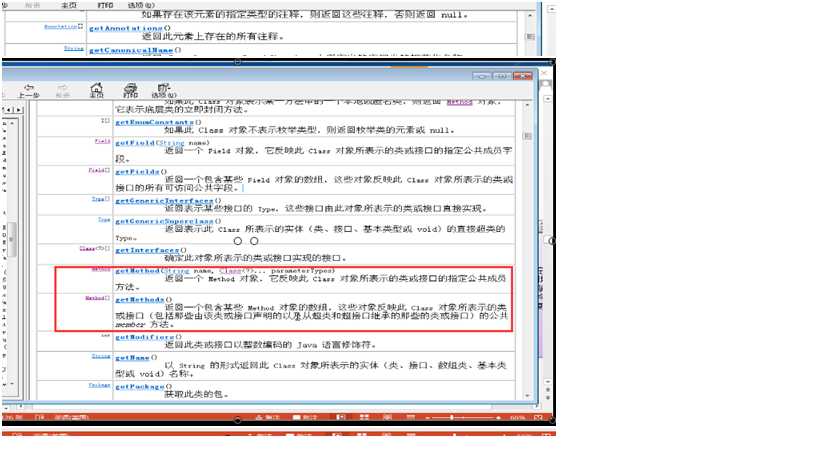Click the purple Method link in the top row

[460, 102]
